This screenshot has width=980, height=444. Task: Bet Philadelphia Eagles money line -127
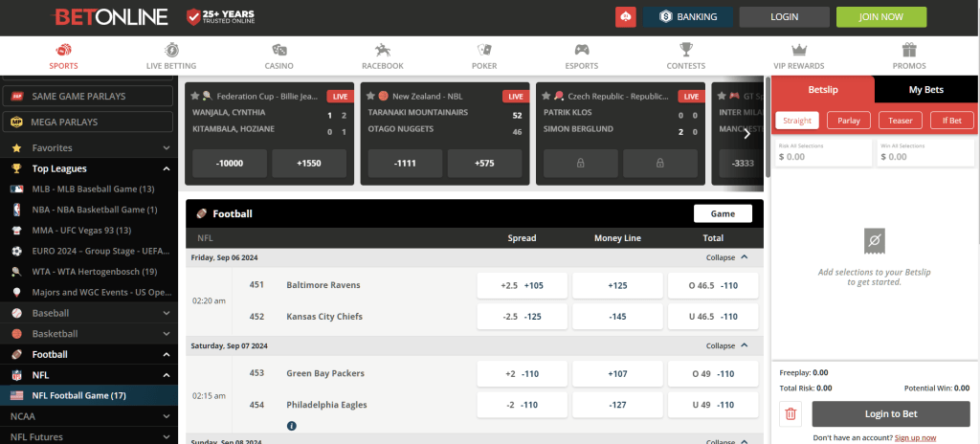pyautogui.click(x=617, y=405)
